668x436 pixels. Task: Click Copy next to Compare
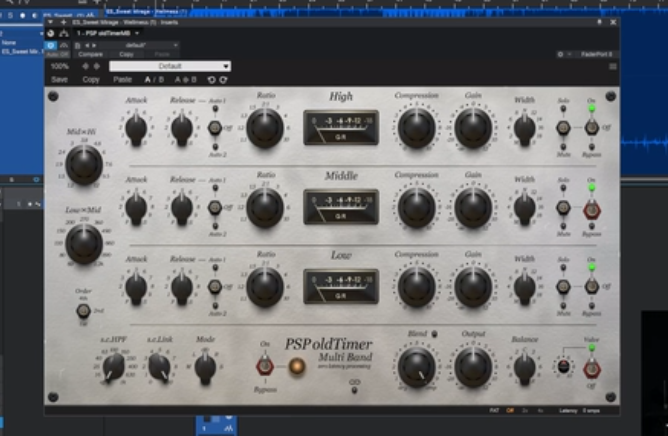pos(126,54)
